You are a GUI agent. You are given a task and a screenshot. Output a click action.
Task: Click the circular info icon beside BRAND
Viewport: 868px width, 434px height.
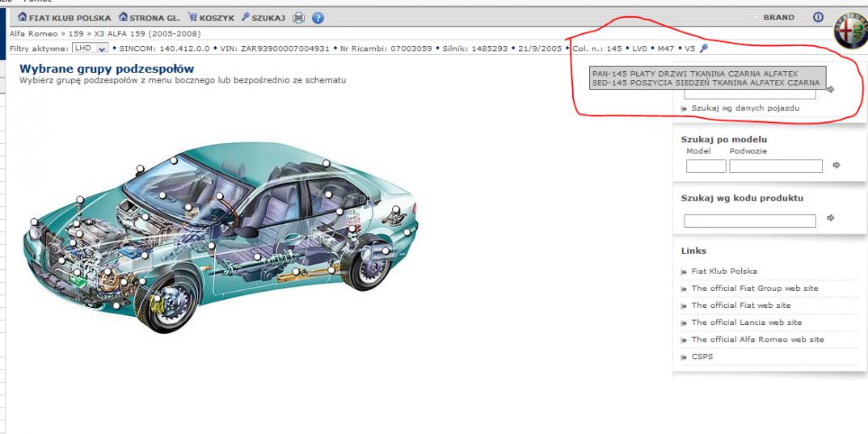tap(818, 17)
